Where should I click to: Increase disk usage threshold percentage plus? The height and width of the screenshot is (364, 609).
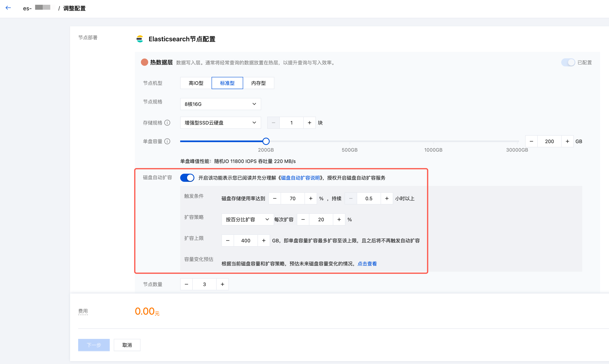[311, 198]
